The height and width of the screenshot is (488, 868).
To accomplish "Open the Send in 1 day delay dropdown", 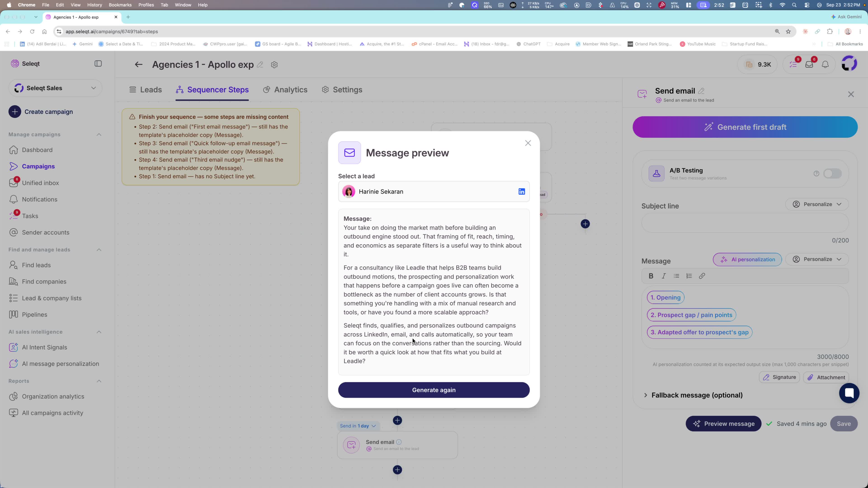I will click(358, 426).
